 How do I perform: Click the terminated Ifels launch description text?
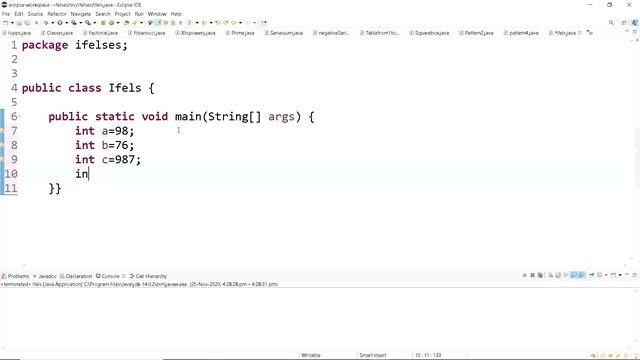pyautogui.click(x=139, y=284)
